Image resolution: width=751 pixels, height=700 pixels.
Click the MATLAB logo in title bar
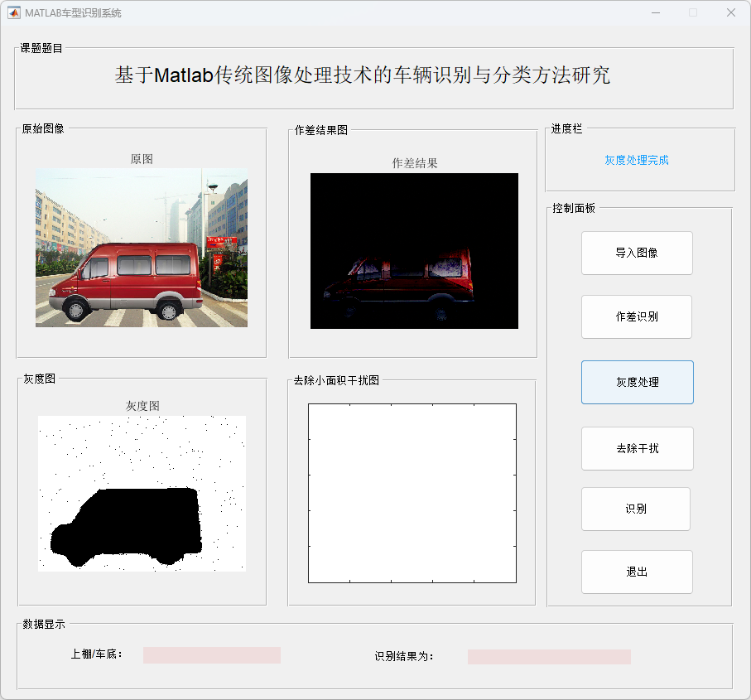(14, 12)
